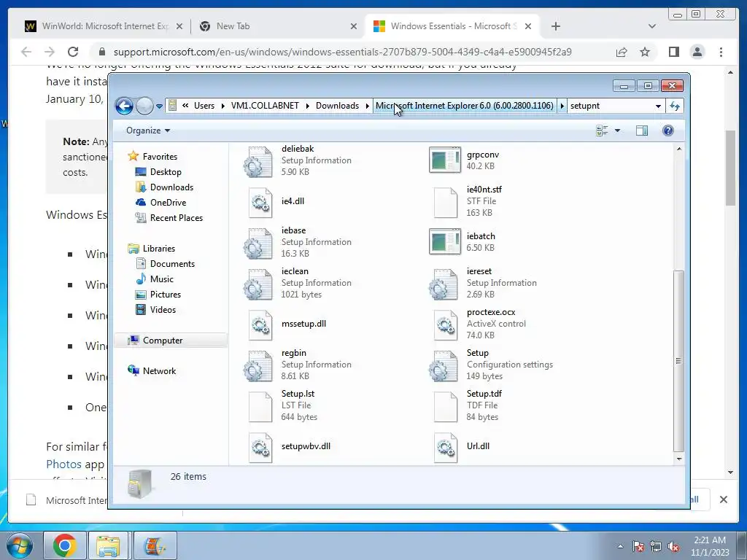The image size is (747, 560).
Task: Expand the arrow after Downloads breadcrumb
Action: click(368, 106)
